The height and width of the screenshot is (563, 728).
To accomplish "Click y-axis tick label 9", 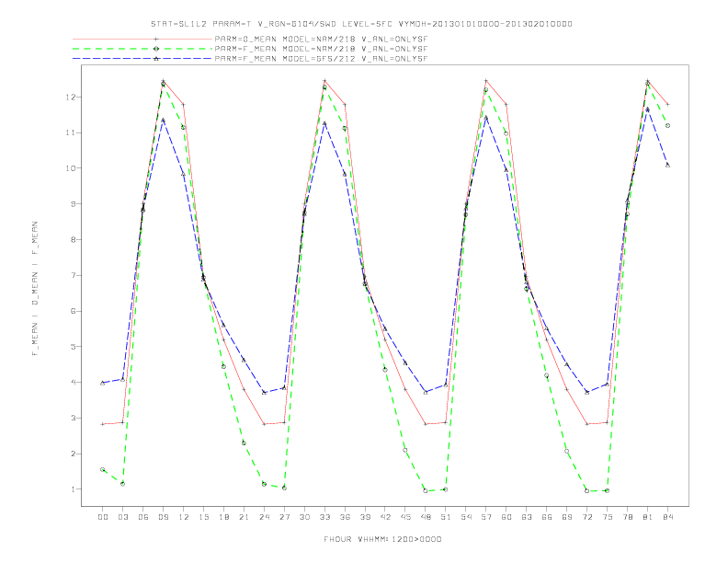I will [73, 204].
